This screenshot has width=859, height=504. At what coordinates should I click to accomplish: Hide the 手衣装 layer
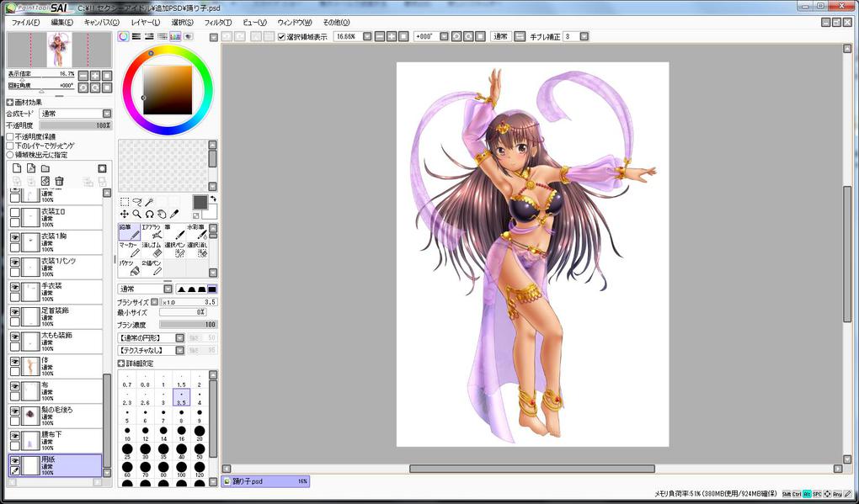(15, 288)
